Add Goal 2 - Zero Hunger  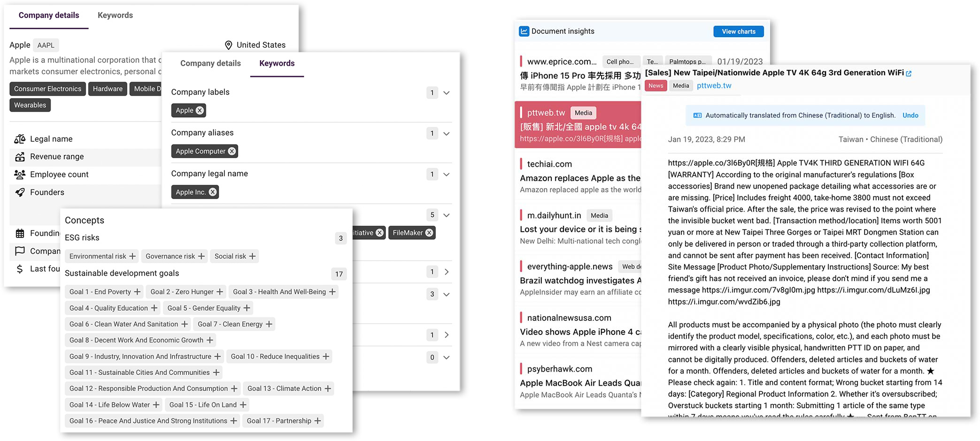point(220,292)
